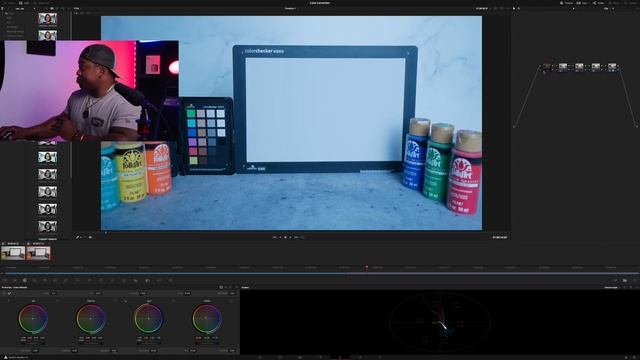Click the Contrast value field

coord(143,293)
